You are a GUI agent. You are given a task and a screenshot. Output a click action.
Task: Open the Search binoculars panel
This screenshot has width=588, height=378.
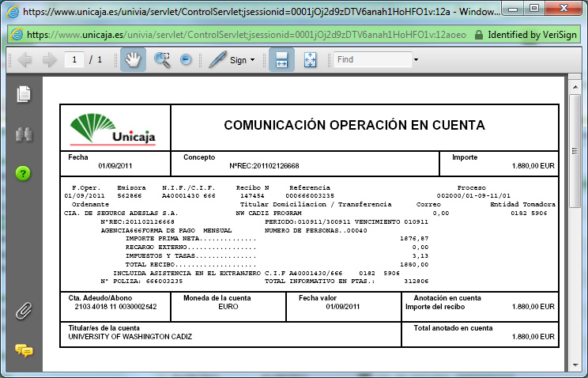pyautogui.click(x=24, y=134)
